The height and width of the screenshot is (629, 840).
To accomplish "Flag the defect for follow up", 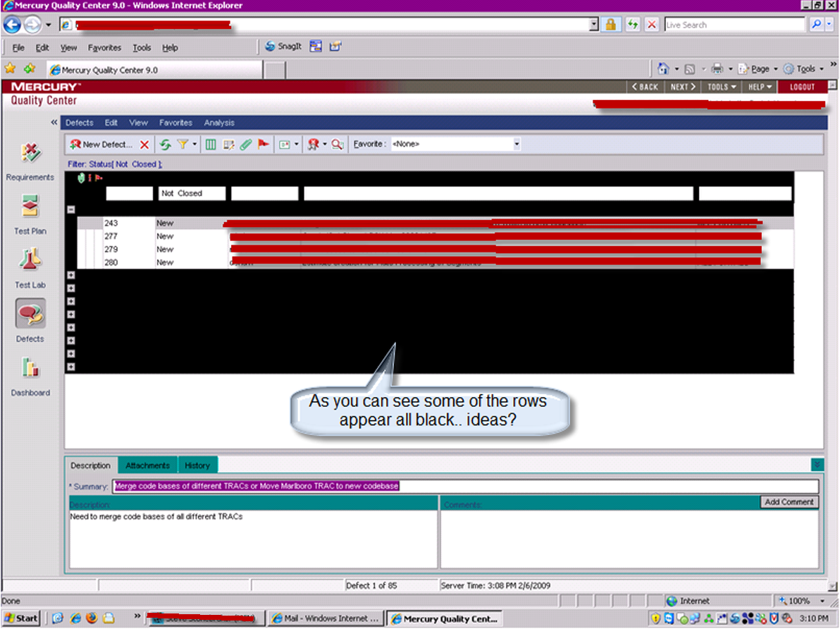I will pyautogui.click(x=263, y=144).
